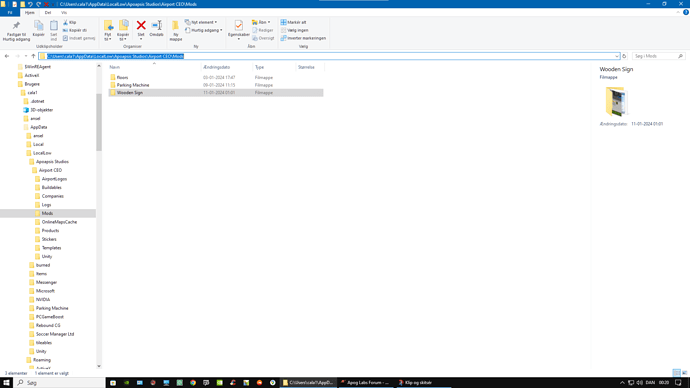Open the Hurtig adgang dropdown

pyautogui.click(x=204, y=30)
